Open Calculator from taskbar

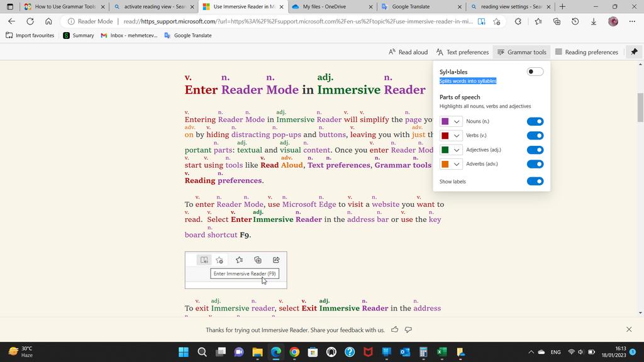[x=423, y=352]
